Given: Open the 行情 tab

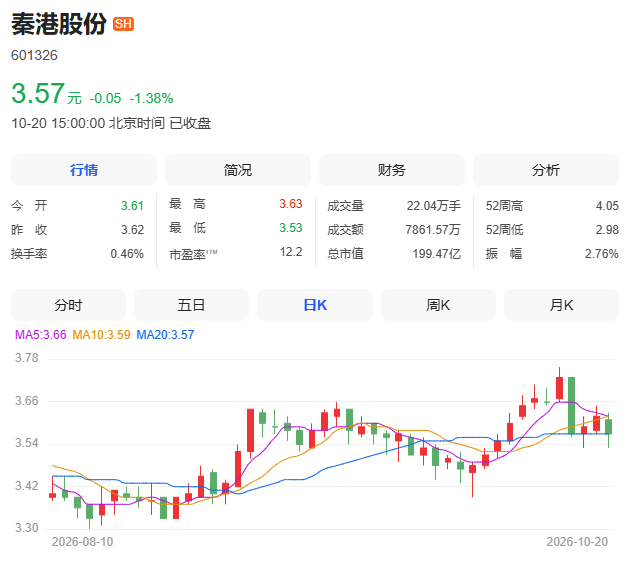Looking at the screenshot, I should pyautogui.click(x=84, y=170).
